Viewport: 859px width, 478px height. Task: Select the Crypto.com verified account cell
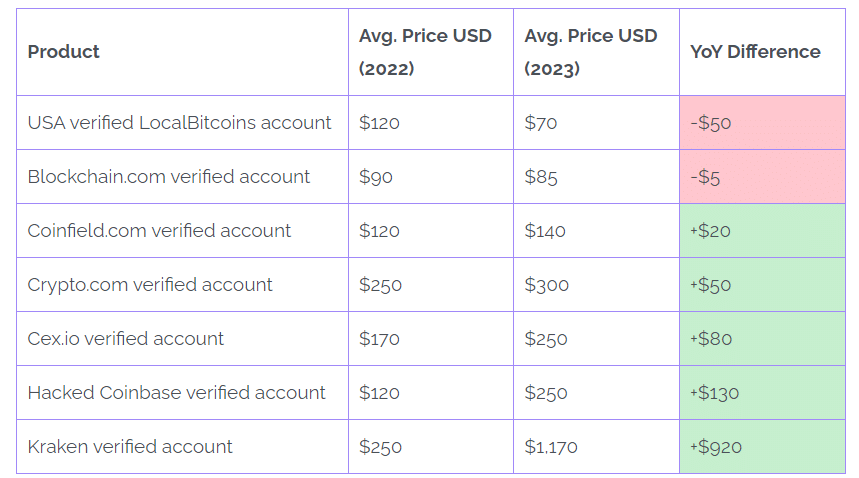[x=150, y=285]
